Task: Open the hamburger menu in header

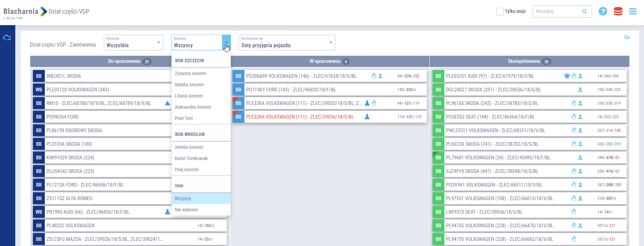Action: pos(633,12)
